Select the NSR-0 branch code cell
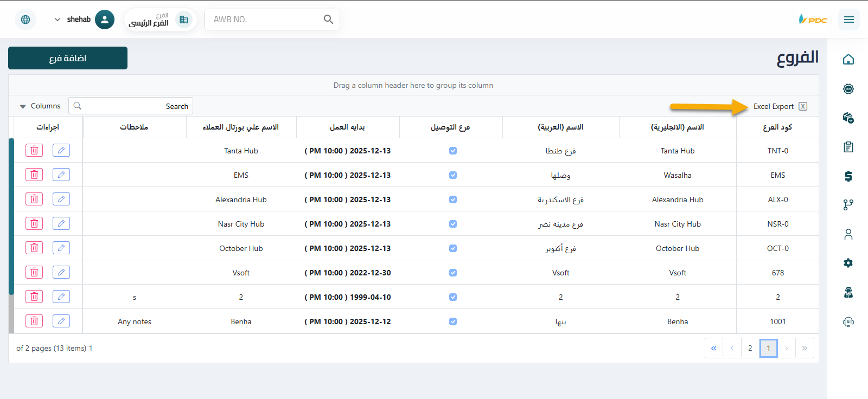 point(778,224)
